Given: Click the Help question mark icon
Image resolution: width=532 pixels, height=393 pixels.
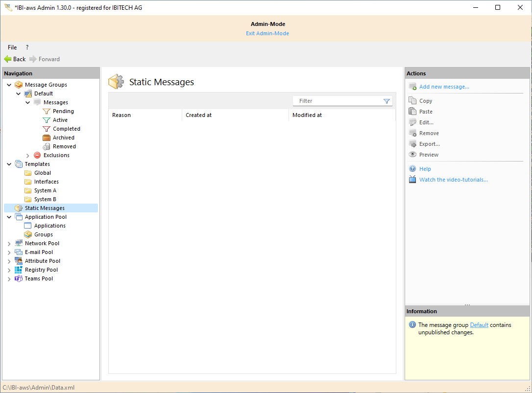Looking at the screenshot, I should (412, 169).
